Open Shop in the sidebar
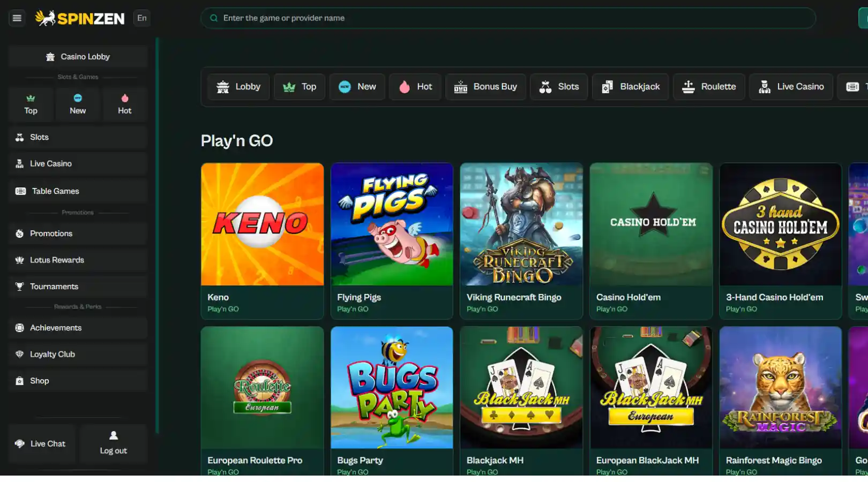The height and width of the screenshot is (482, 868). coord(78,381)
